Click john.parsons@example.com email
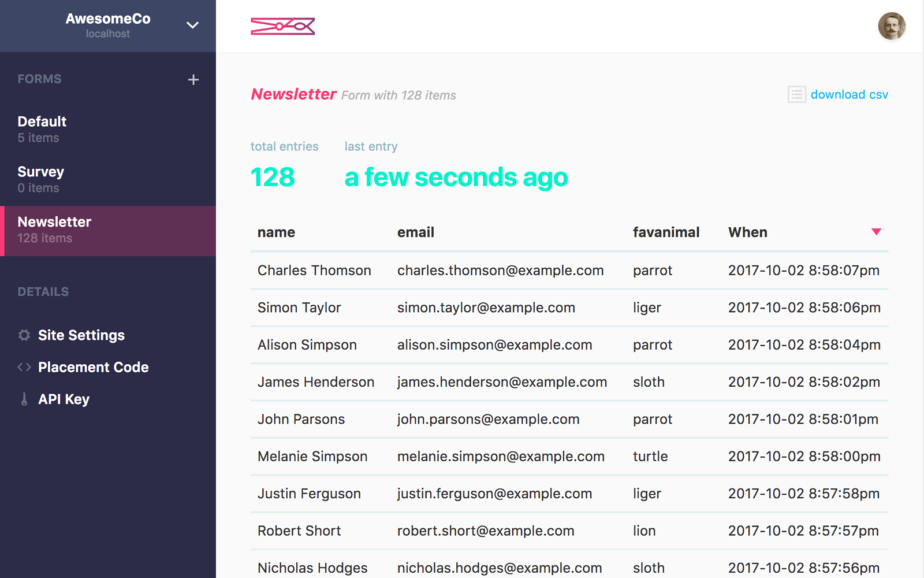Image resolution: width=924 pixels, height=578 pixels. pos(489,419)
